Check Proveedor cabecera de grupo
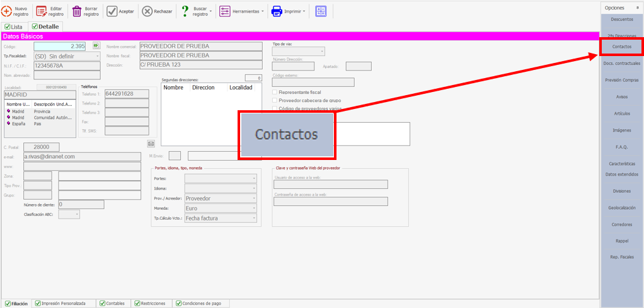The height and width of the screenshot is (308, 644). point(275,100)
